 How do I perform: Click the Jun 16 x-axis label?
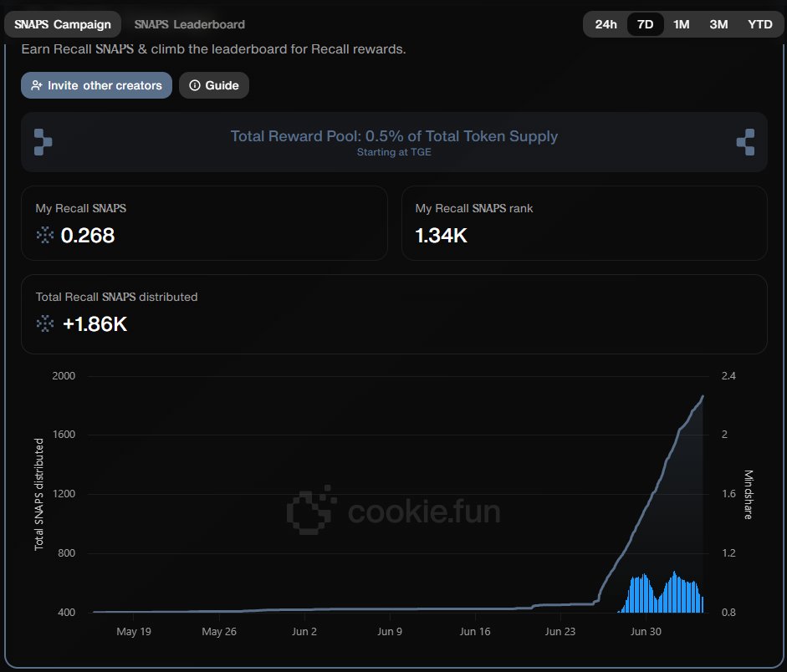click(x=475, y=631)
